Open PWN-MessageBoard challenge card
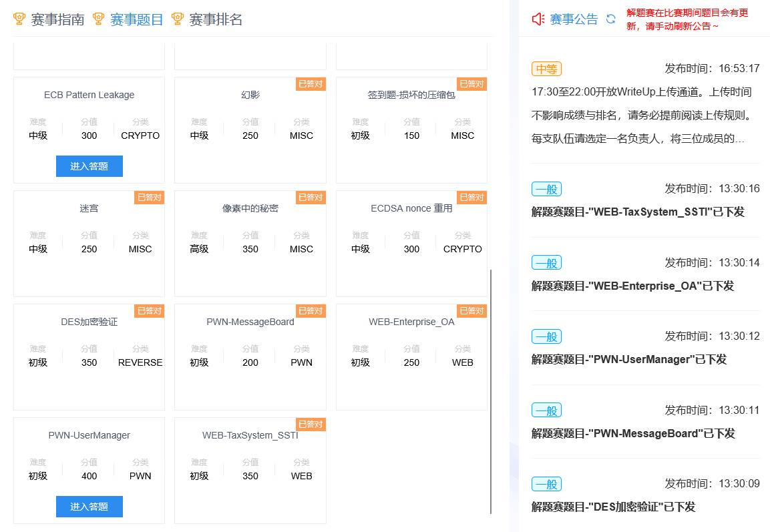Viewport: 770px width, 532px height. [x=250, y=357]
